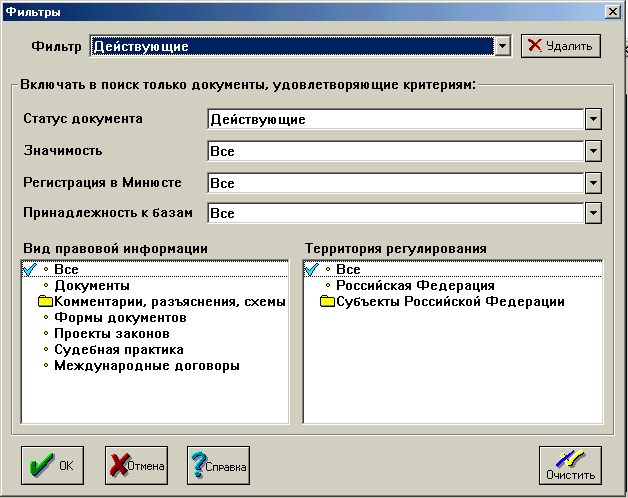Select Судебная практика item
Viewport: 628px width, 498px height.
coord(119,350)
